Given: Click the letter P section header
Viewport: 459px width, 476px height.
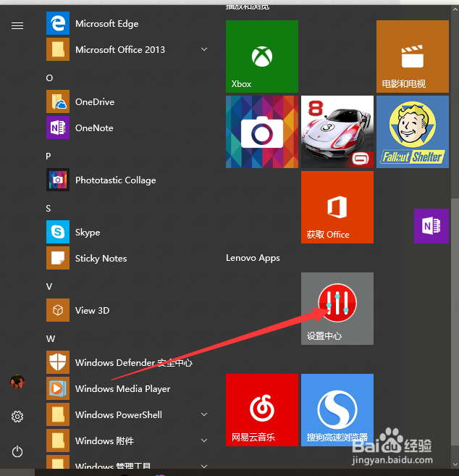Looking at the screenshot, I should point(49,156).
